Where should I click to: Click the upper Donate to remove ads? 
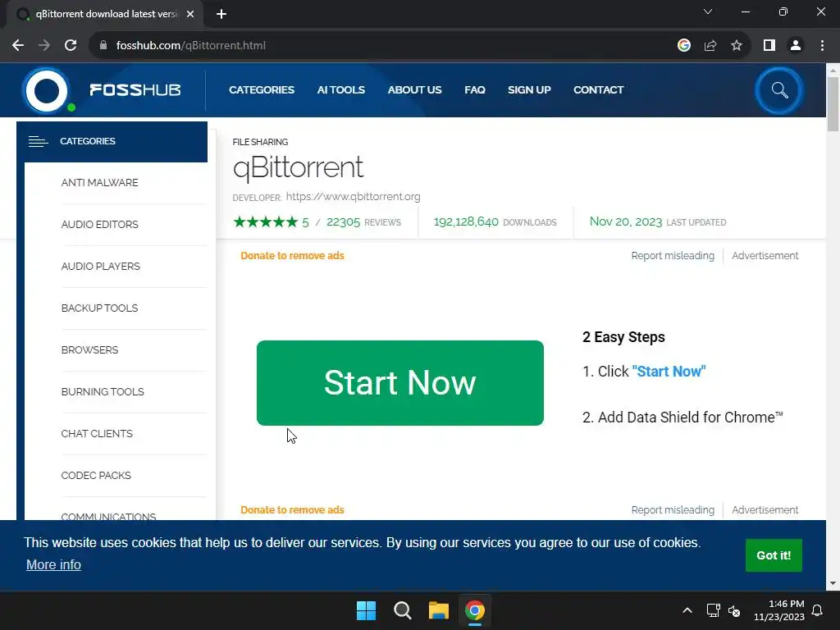(x=292, y=256)
